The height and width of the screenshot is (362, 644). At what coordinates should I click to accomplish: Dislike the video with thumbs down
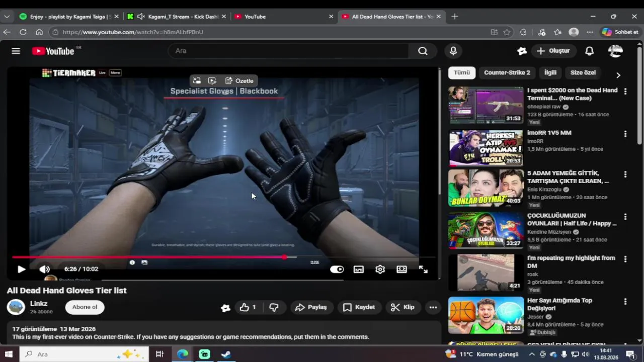[274, 307]
